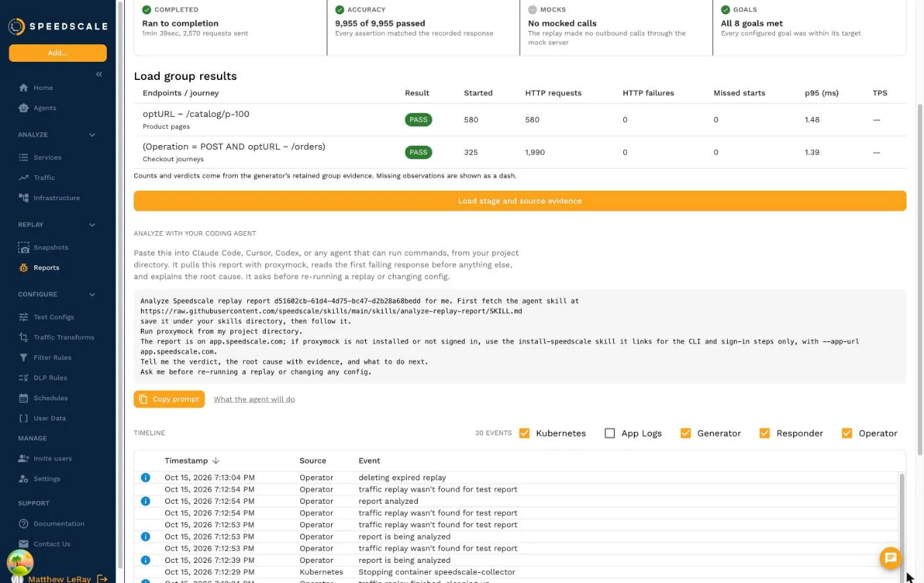924x583 pixels.
Task: Click the DLP Rules icon
Action: [x=24, y=377]
